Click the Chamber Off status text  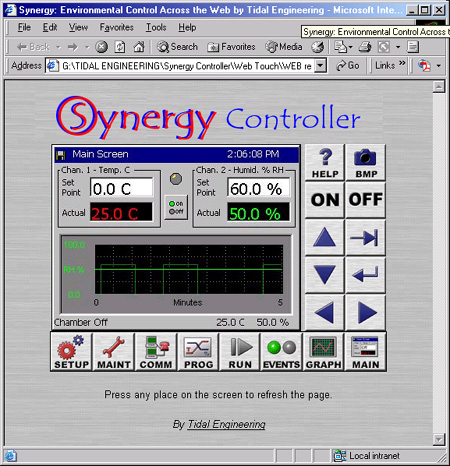click(x=81, y=323)
